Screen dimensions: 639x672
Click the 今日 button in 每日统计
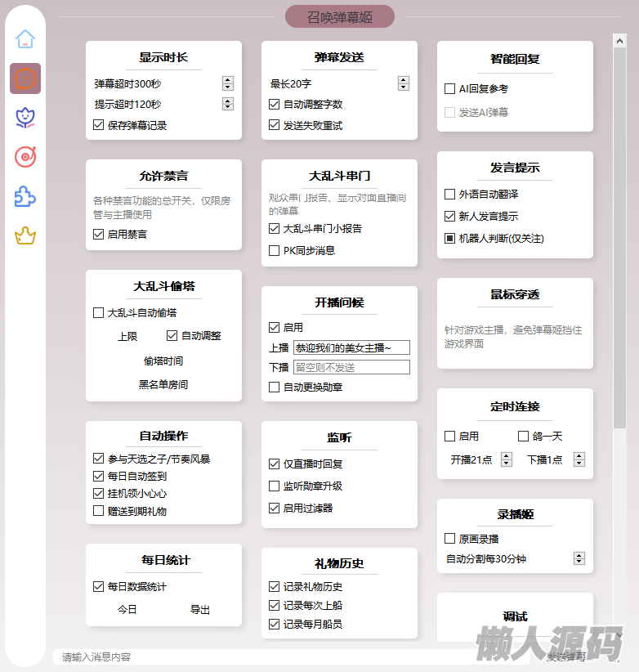point(127,609)
